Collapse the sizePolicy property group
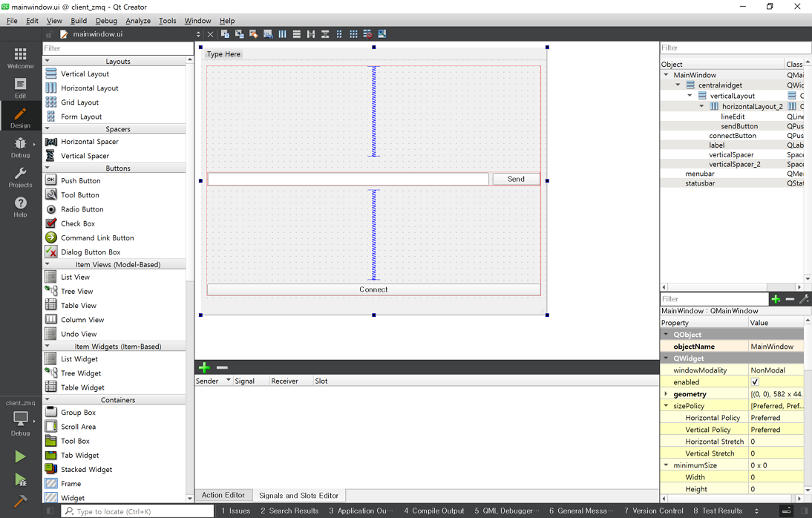 (666, 406)
